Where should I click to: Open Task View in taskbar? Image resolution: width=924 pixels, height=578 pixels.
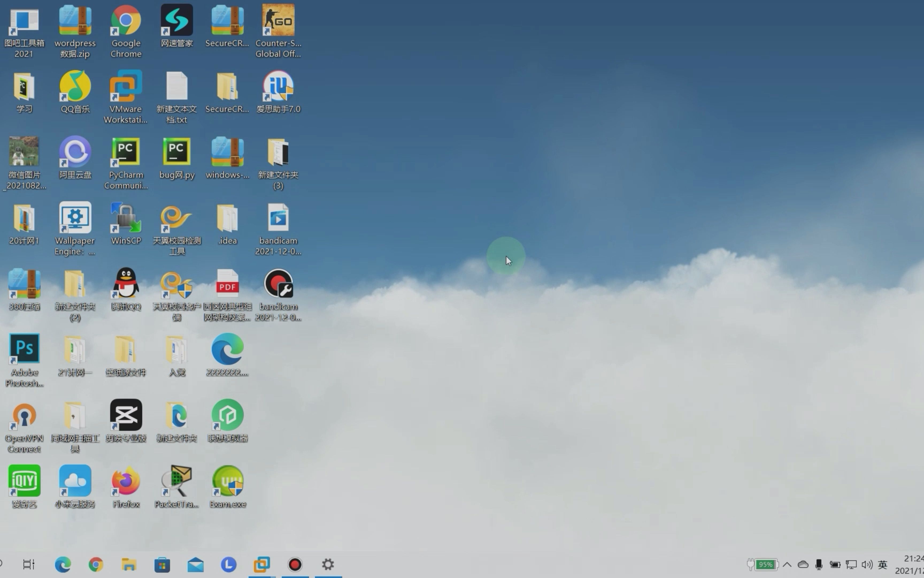(x=29, y=564)
